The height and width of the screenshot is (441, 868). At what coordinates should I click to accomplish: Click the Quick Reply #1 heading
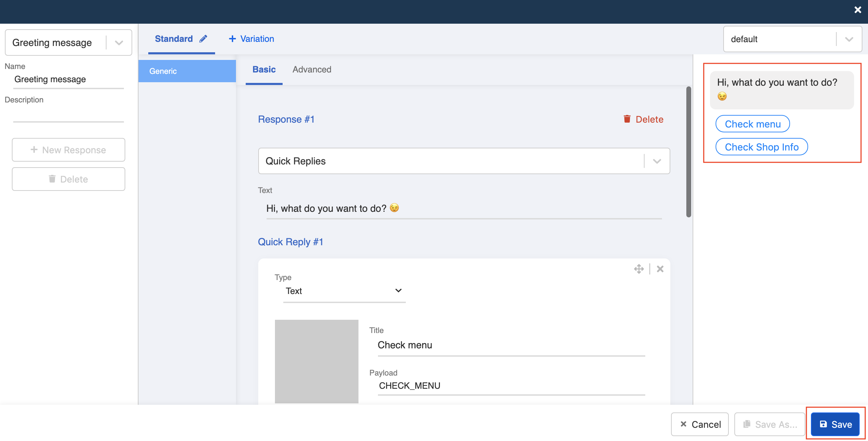[291, 242]
